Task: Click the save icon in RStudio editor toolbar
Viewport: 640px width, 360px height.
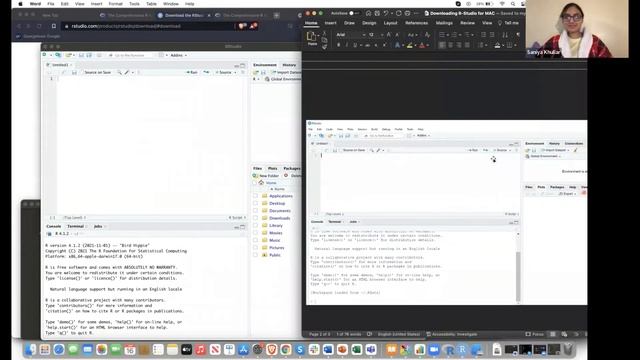Action: pos(74,73)
